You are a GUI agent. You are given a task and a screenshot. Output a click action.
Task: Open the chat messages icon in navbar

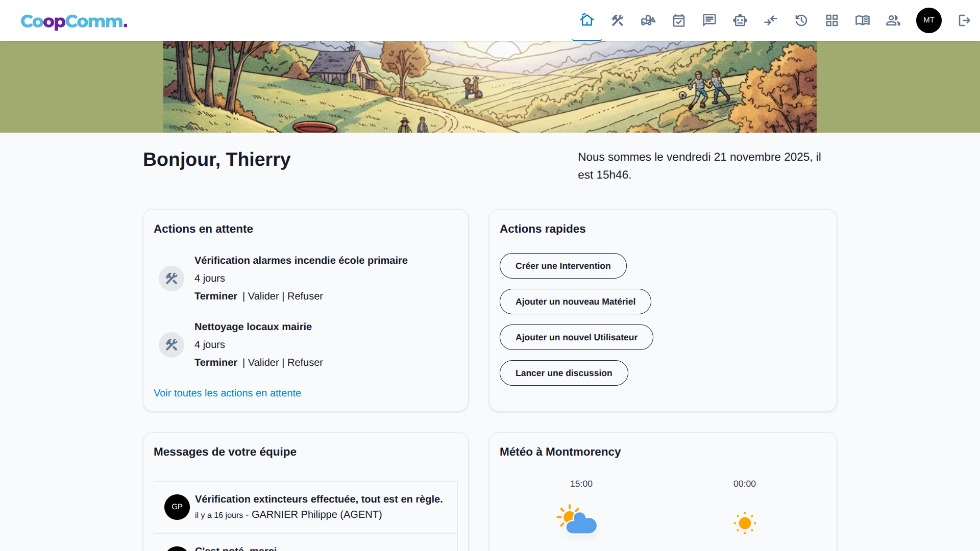point(709,20)
